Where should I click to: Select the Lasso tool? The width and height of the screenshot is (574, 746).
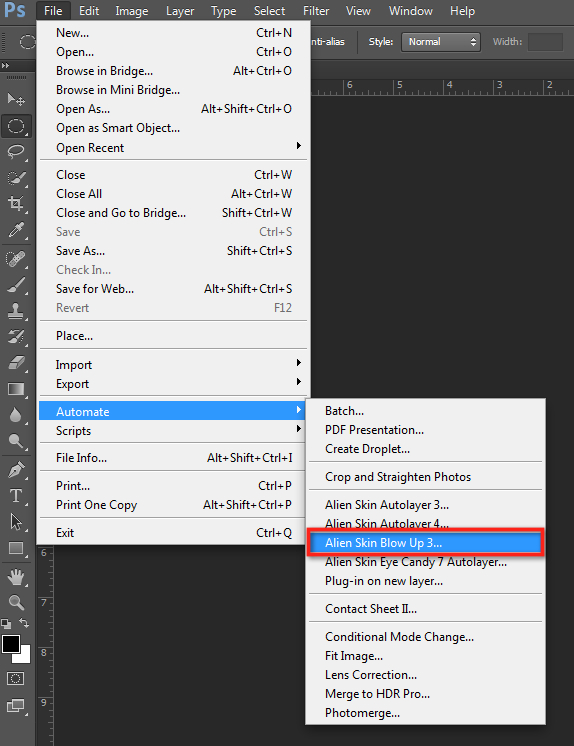click(x=16, y=152)
